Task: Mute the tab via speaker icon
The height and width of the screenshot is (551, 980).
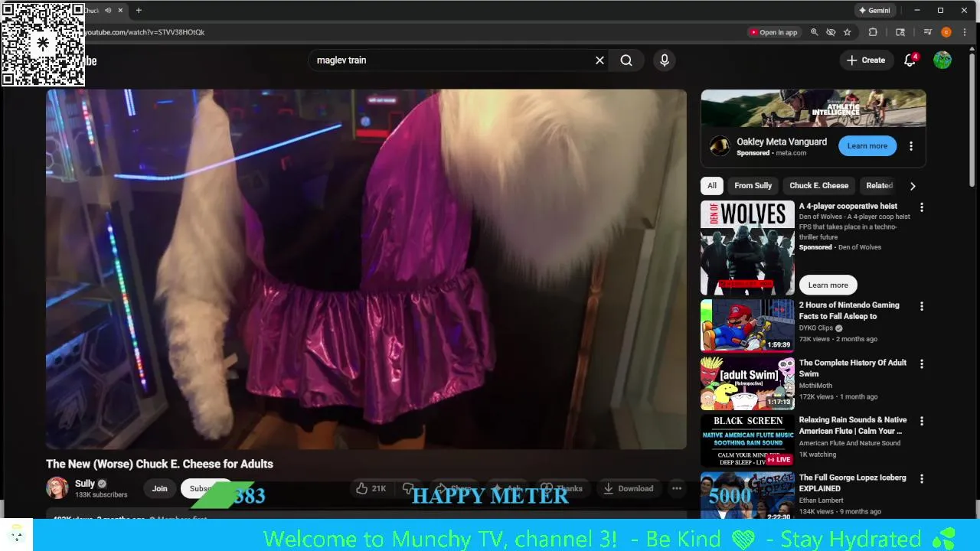Action: coord(108,11)
